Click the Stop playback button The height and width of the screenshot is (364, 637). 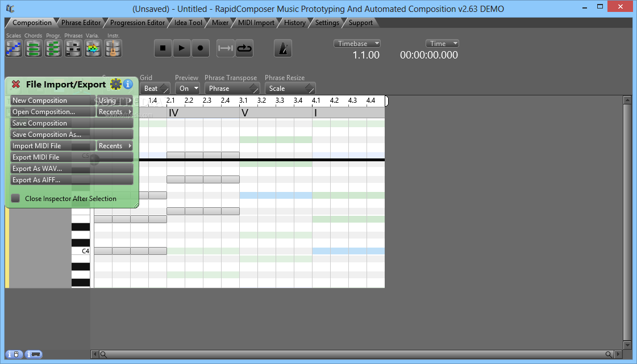tap(163, 48)
